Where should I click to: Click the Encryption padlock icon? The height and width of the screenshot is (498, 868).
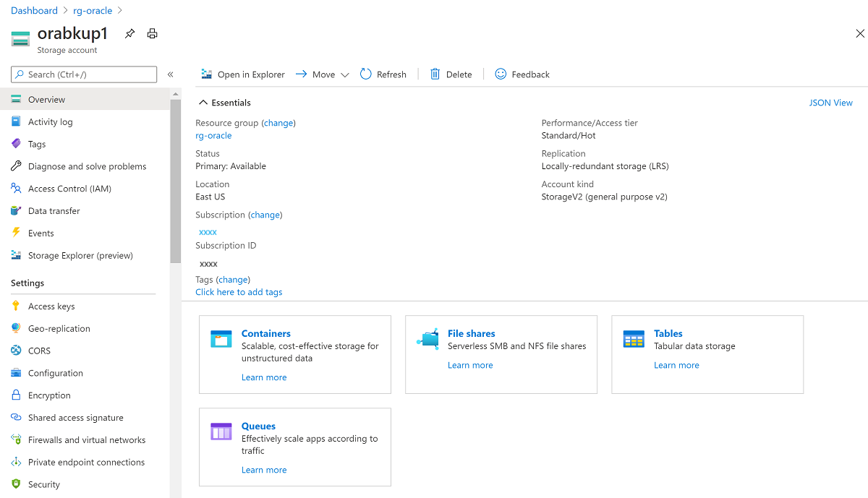16,395
